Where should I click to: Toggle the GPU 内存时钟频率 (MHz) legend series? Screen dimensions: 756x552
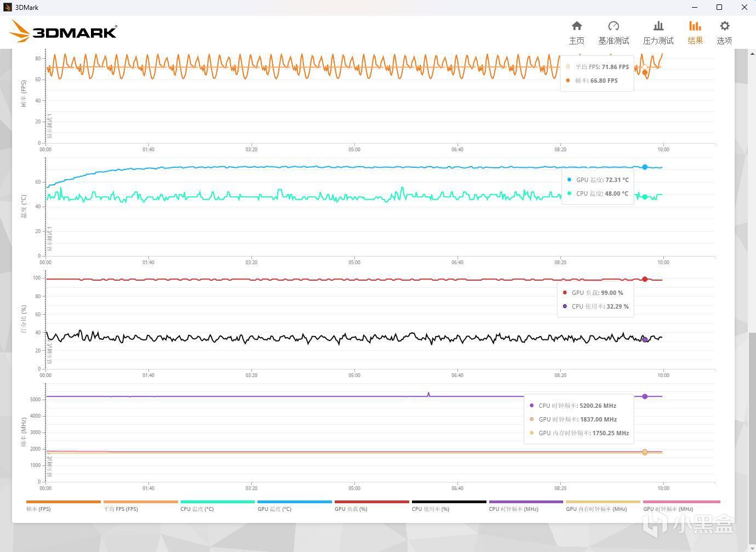pos(603,505)
